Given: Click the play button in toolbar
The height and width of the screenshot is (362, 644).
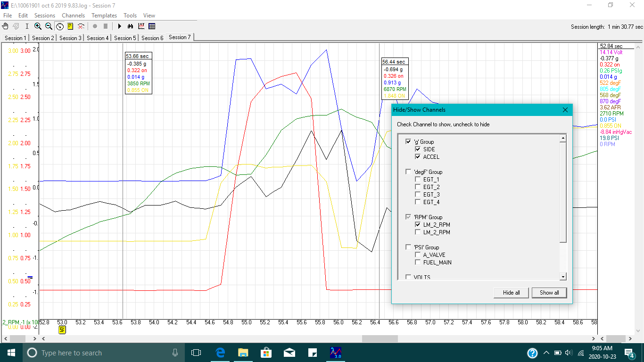Looking at the screenshot, I should click(x=119, y=26).
